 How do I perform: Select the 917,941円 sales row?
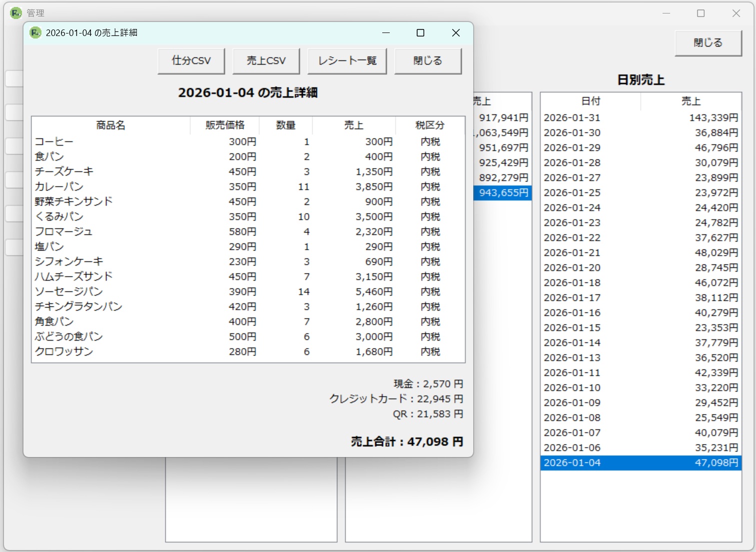tap(502, 118)
